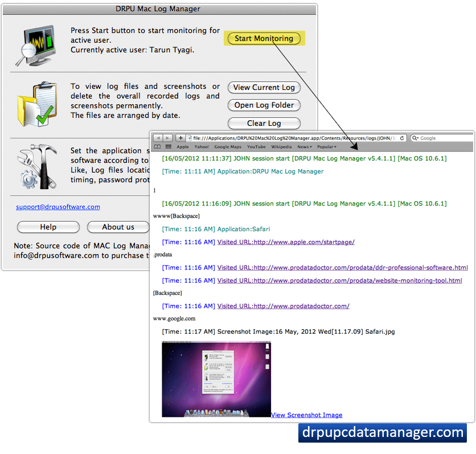Viewport: 476px width, 454px height.
Task: Expand the Popular bookmarks dropdown
Action: click(x=327, y=147)
